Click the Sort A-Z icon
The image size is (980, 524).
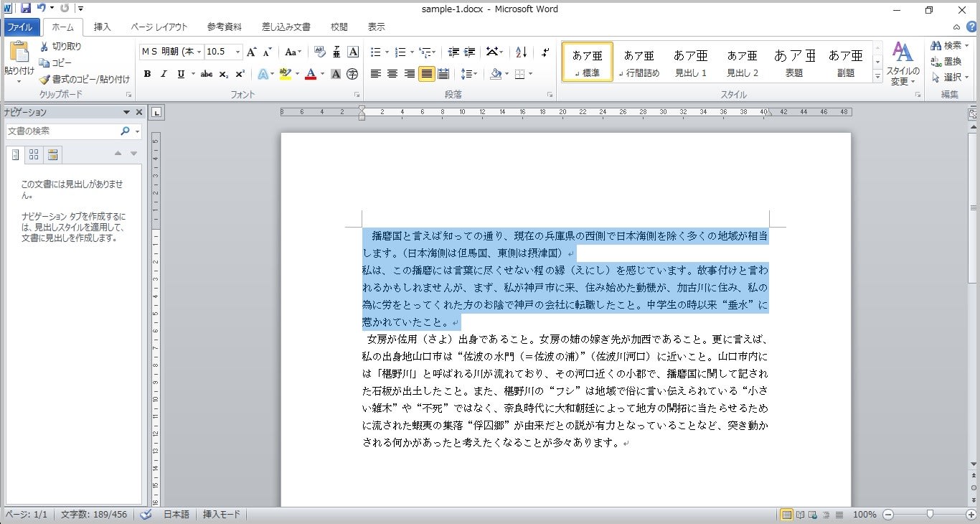(x=522, y=52)
